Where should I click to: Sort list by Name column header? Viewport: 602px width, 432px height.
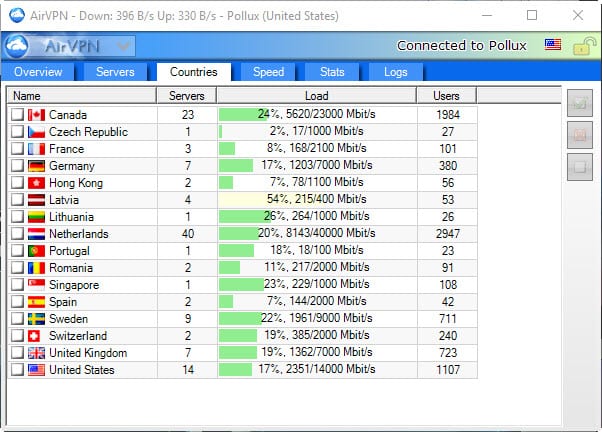pos(81,96)
